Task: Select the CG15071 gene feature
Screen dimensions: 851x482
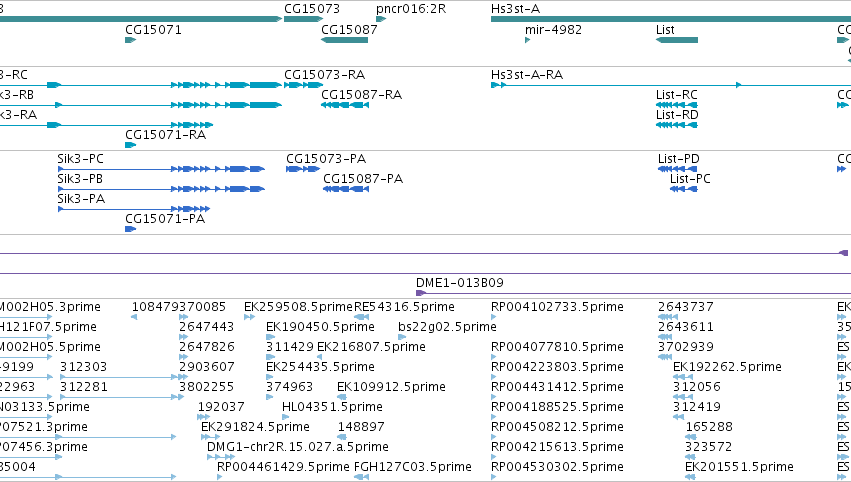Action: click(130, 40)
